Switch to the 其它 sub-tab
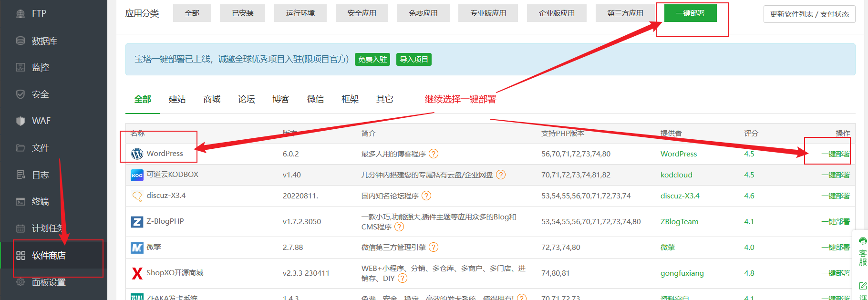 click(x=384, y=99)
